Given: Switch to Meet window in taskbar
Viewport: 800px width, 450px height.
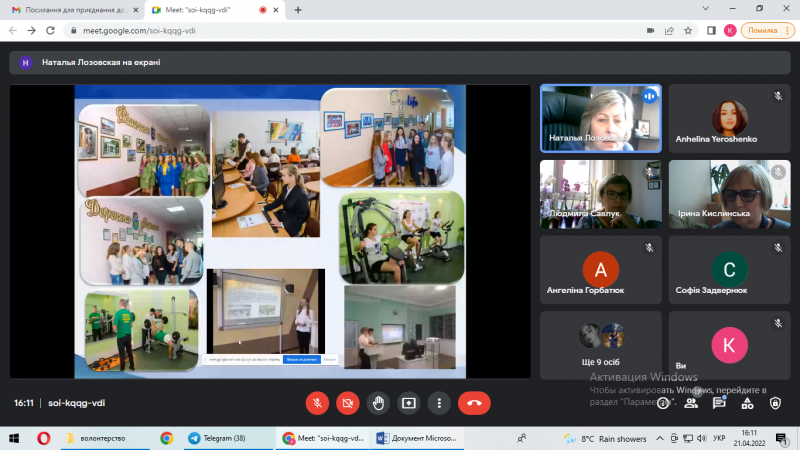Looking at the screenshot, I should click(323, 438).
